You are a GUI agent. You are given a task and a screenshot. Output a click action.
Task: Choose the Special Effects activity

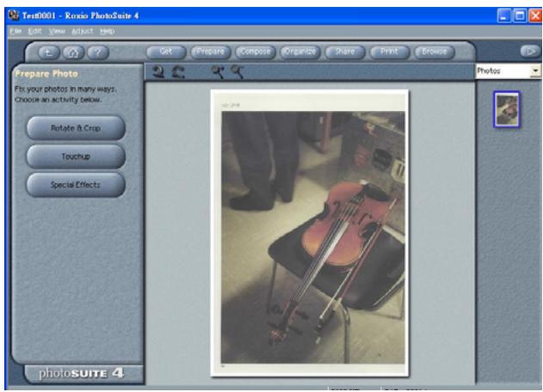coord(76,184)
